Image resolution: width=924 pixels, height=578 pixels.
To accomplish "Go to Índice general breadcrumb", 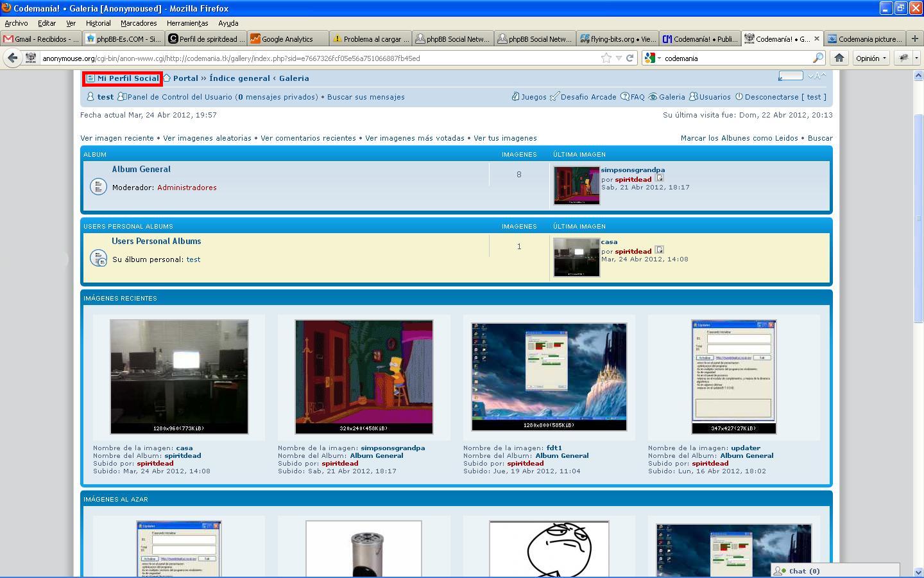I will [x=239, y=78].
